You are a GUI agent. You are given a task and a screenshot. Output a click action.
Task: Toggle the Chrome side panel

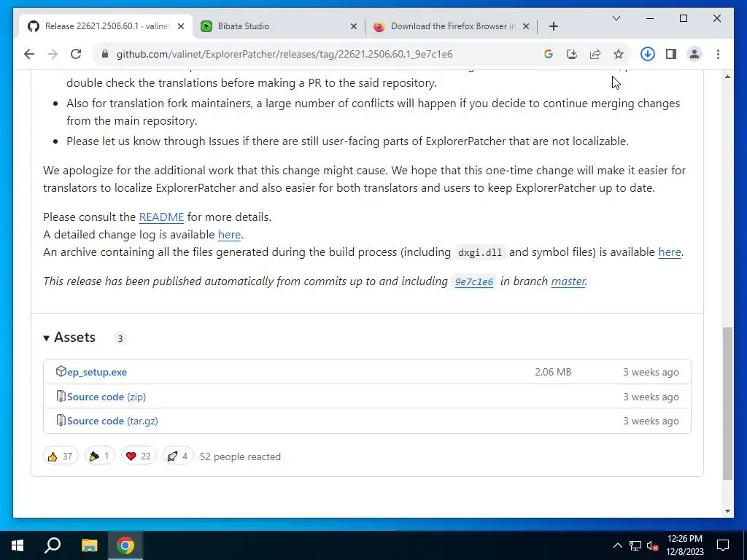tap(671, 54)
